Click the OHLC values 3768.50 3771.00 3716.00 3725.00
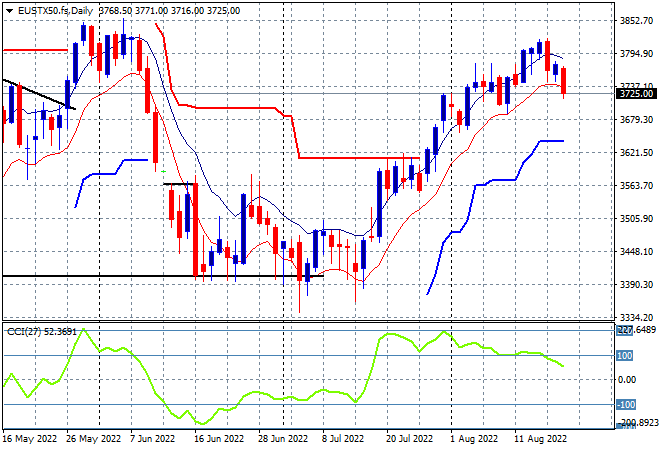The height and width of the screenshot is (450, 660). [x=169, y=11]
